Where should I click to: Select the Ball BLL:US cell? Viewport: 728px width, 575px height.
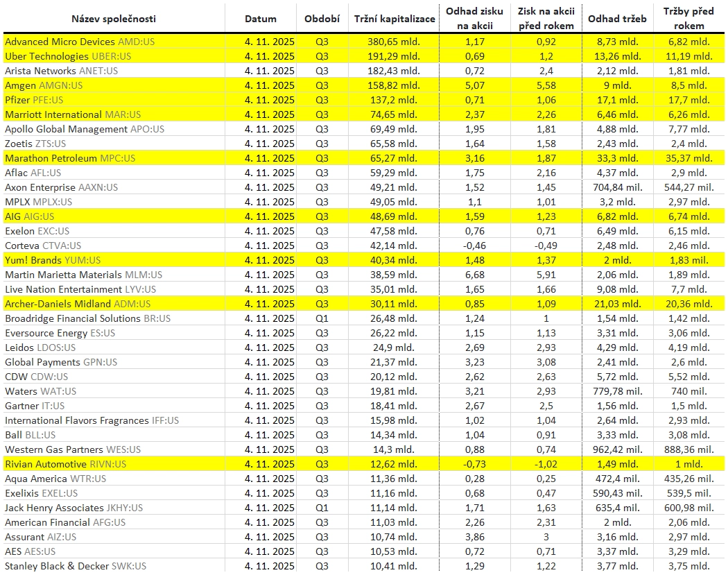[x=31, y=435]
